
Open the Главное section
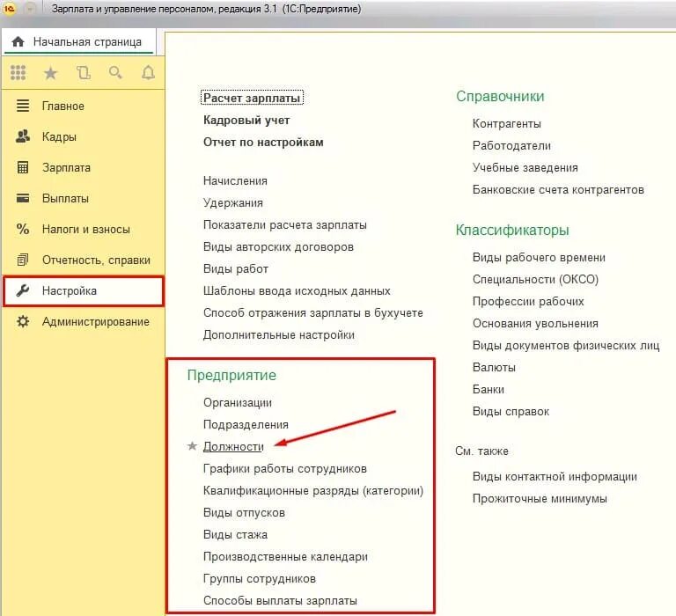[84, 106]
